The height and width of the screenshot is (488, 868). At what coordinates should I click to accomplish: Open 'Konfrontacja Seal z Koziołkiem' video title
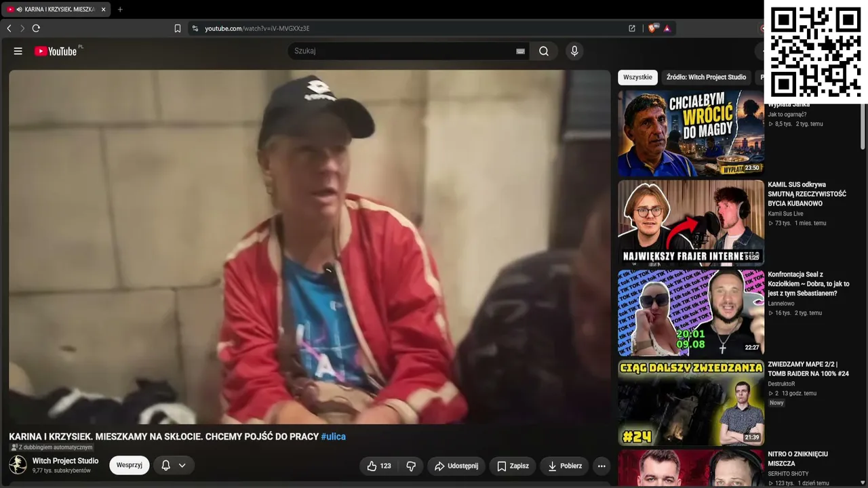[x=808, y=284]
